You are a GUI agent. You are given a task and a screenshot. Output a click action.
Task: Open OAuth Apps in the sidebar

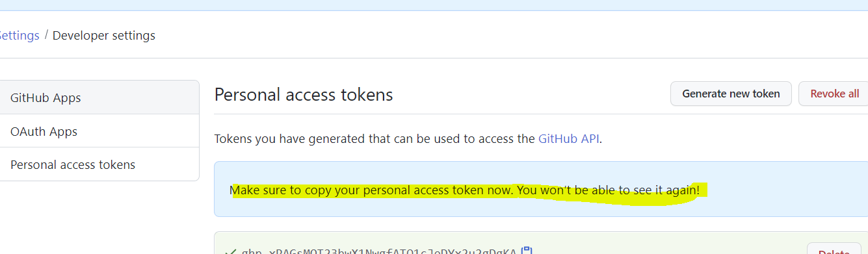(99, 131)
